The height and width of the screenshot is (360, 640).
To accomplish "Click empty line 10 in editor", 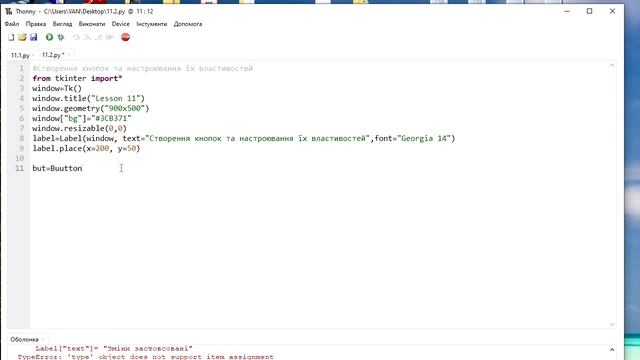I will click(x=322, y=158).
